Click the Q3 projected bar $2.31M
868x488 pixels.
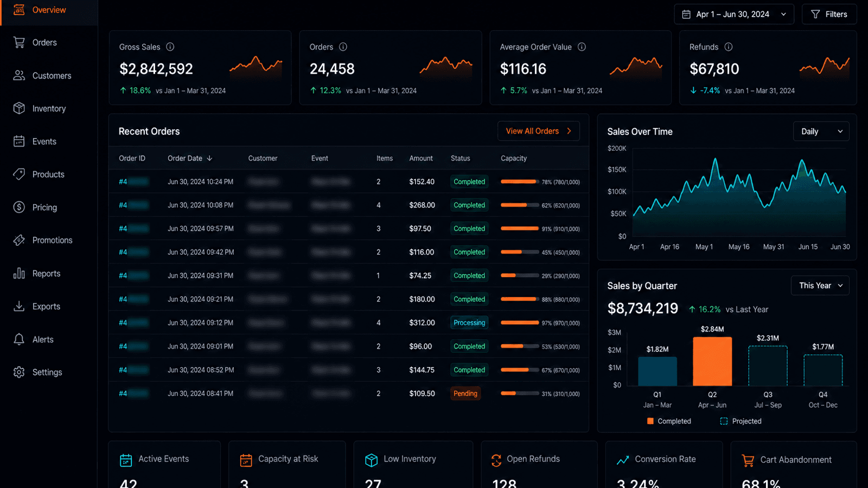(x=768, y=365)
